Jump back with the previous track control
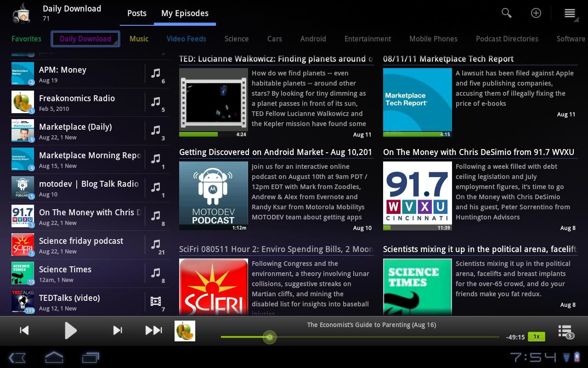The height and width of the screenshot is (368, 588). coord(24,330)
